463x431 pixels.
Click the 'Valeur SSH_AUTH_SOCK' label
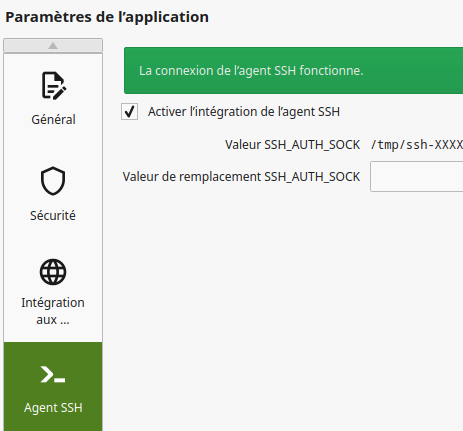(x=292, y=145)
